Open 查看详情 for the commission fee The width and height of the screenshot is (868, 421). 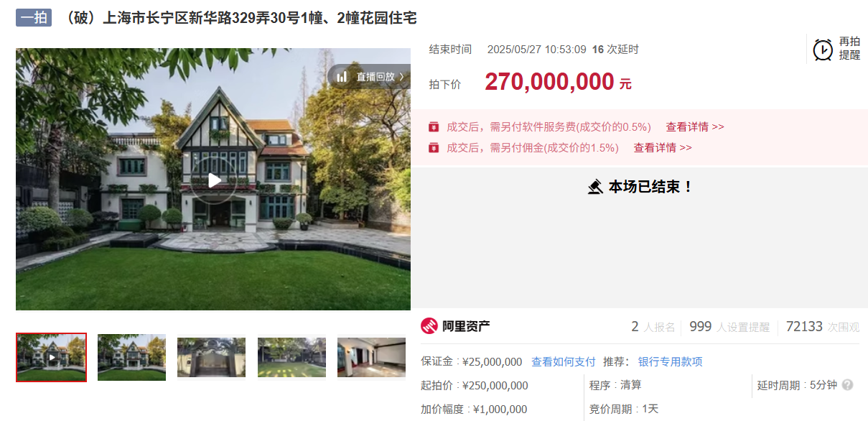[x=663, y=148]
